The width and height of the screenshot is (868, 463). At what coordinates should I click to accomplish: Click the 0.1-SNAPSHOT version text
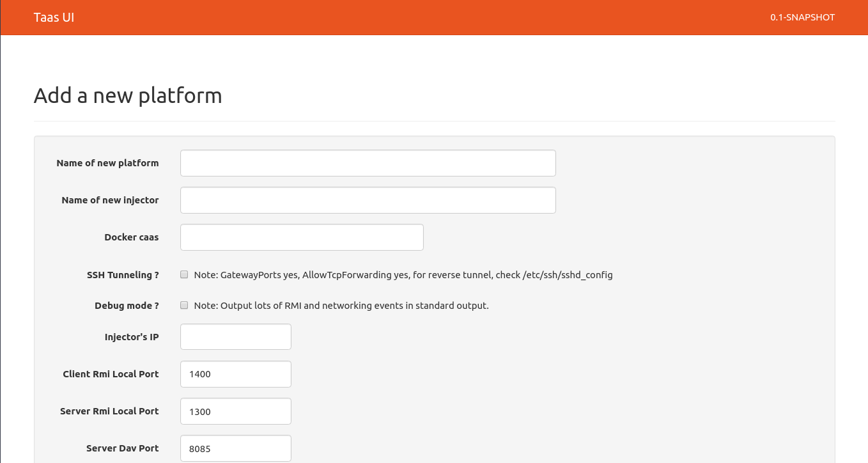tap(802, 17)
